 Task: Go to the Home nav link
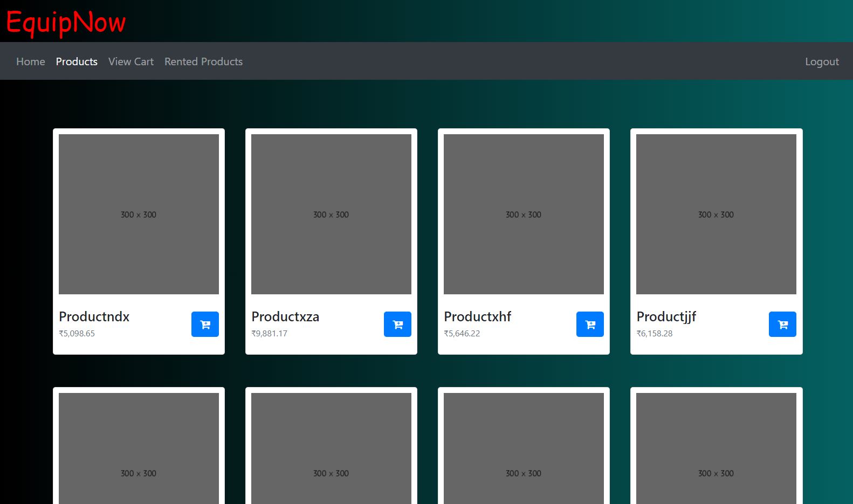coord(31,61)
